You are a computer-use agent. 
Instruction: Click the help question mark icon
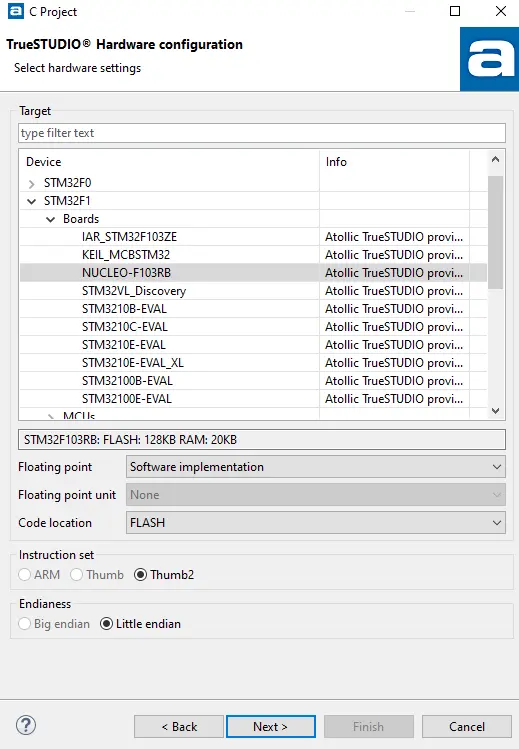tap(26, 725)
